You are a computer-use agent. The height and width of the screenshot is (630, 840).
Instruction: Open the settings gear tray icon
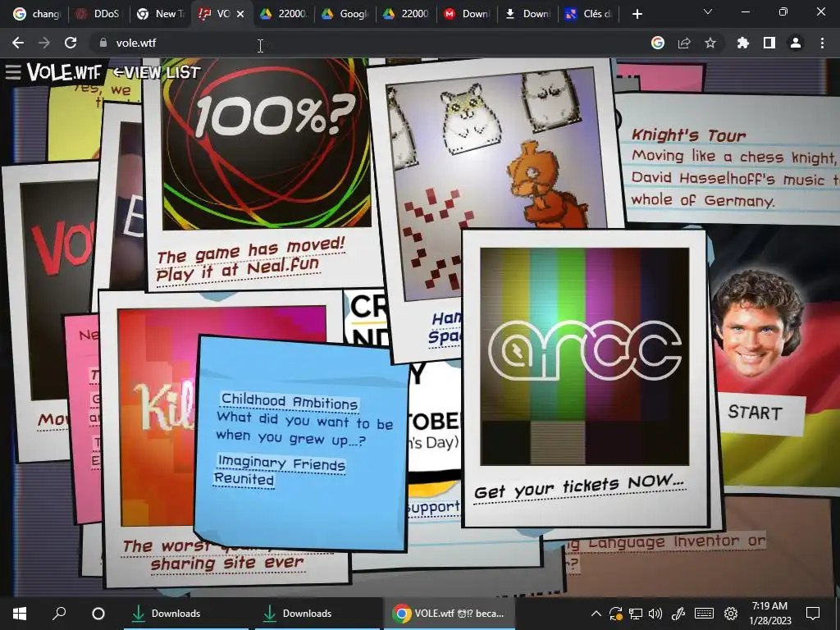(x=731, y=614)
